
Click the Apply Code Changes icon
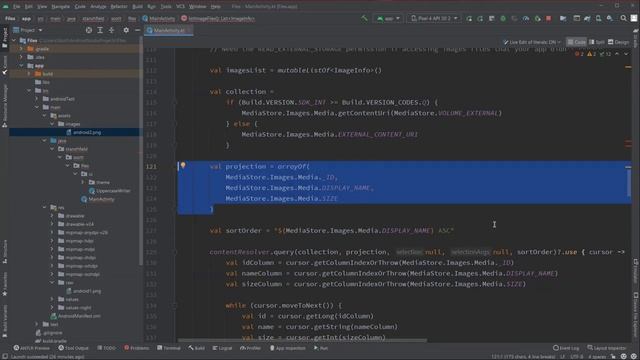[491, 18]
